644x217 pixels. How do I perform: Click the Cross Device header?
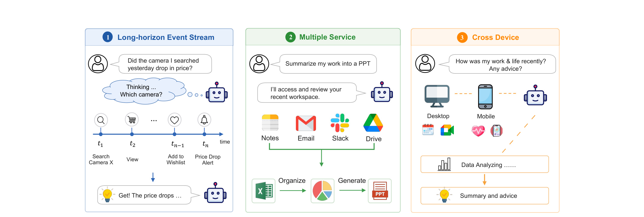[485, 37]
